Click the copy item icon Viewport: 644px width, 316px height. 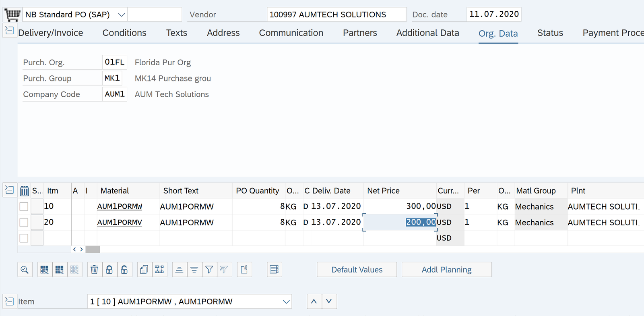click(144, 270)
